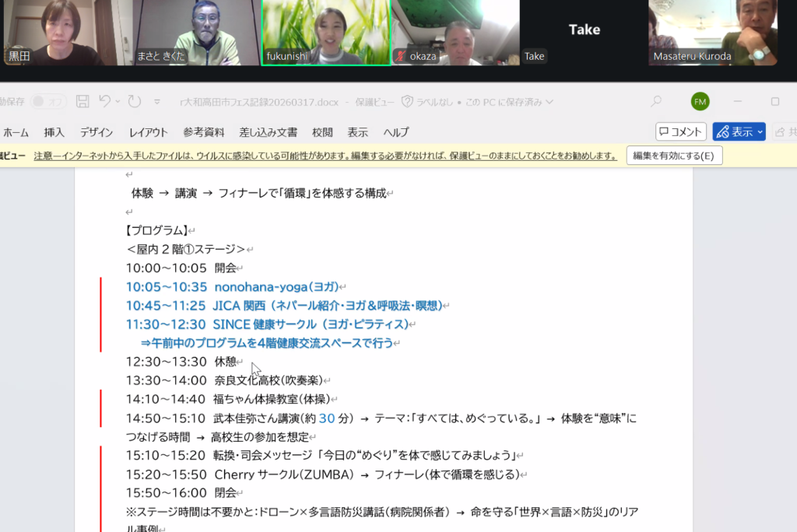Open the レイアウト ribbon tab

[148, 132]
